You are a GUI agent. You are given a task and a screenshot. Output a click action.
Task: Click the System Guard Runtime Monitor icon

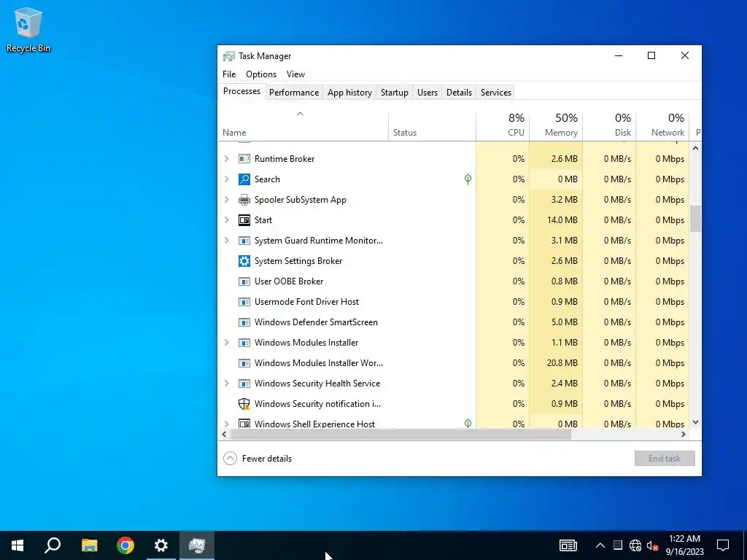(x=244, y=241)
